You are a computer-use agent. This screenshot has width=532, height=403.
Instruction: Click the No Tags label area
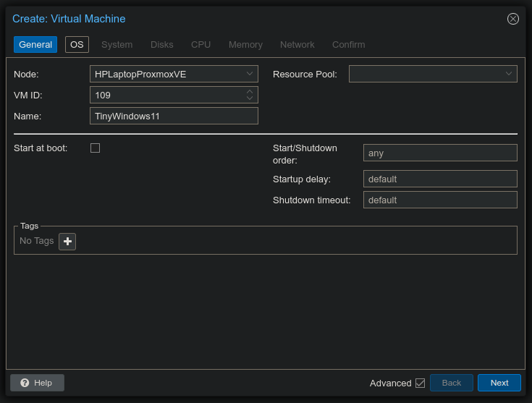36,241
